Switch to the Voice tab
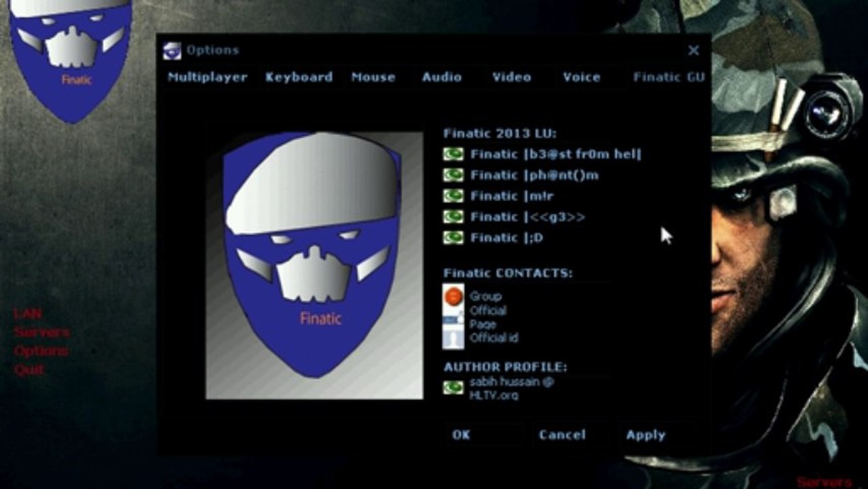 click(x=582, y=77)
